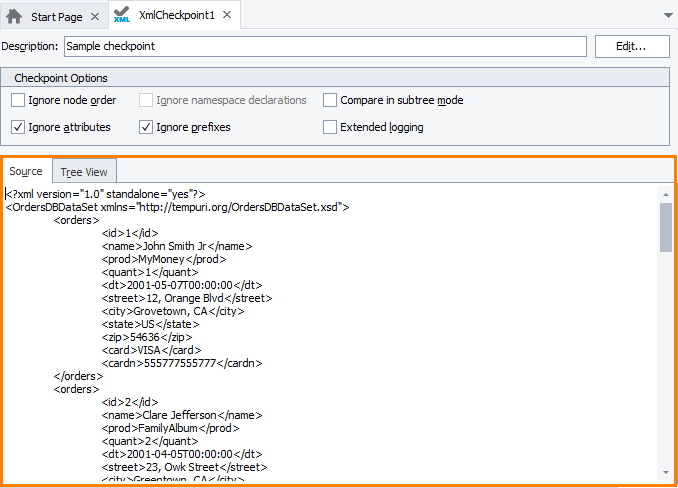Close the XmlCheckpoint1 tab
Screen dimensions: 678x488
pyautogui.click(x=226, y=17)
